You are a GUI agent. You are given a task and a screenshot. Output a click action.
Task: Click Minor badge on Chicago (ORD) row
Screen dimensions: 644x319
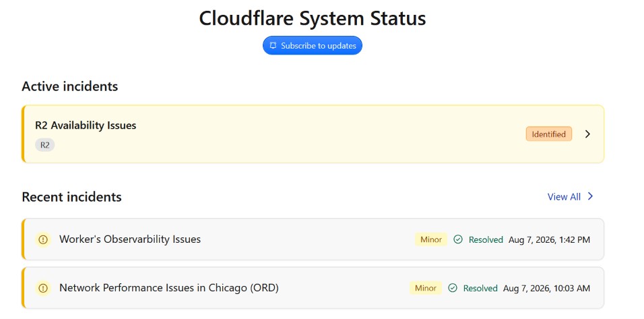click(x=426, y=288)
